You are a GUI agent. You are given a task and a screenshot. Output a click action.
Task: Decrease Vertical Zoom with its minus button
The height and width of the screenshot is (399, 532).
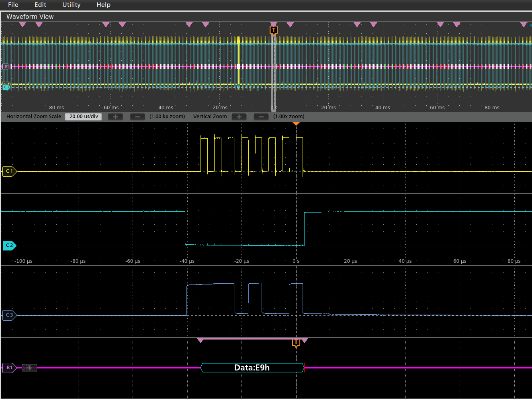tap(261, 117)
